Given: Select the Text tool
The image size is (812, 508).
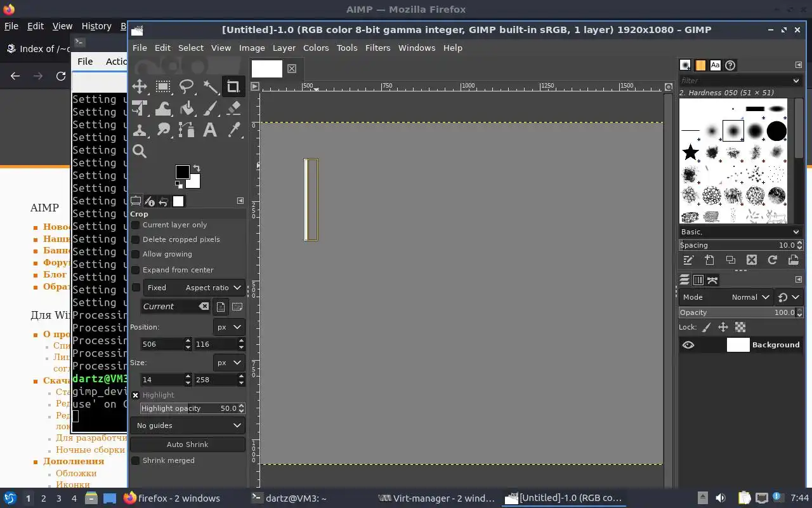Looking at the screenshot, I should click(x=210, y=130).
